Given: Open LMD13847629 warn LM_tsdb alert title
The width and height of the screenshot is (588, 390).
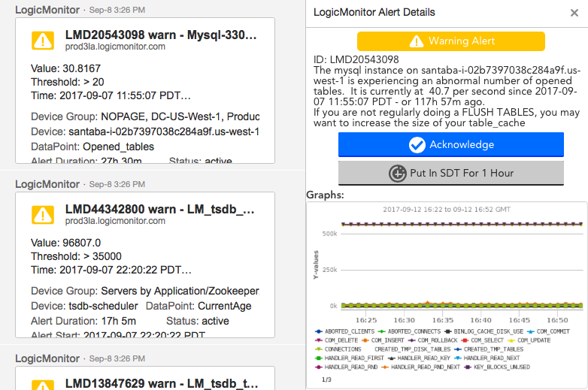Looking at the screenshot, I should [162, 383].
